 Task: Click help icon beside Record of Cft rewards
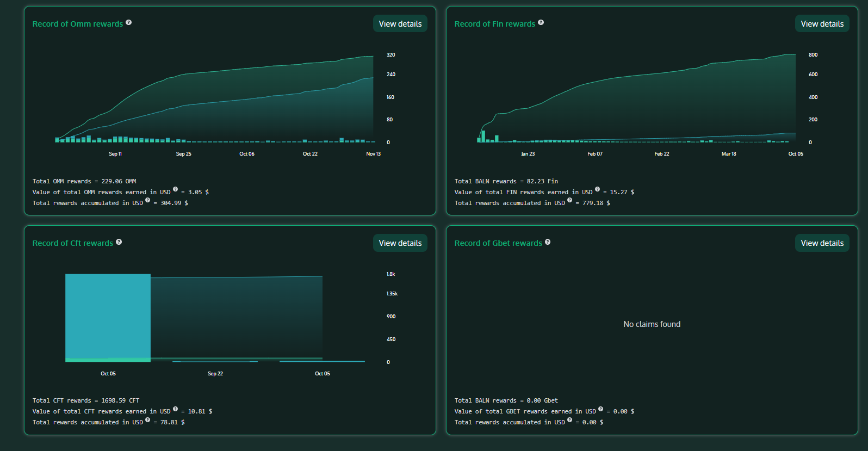pos(119,242)
